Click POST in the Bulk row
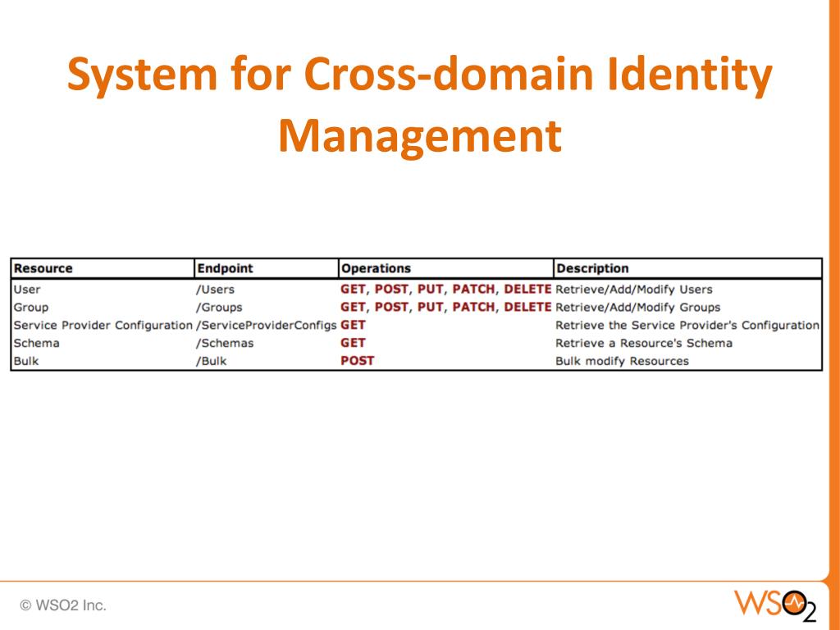 click(x=358, y=361)
